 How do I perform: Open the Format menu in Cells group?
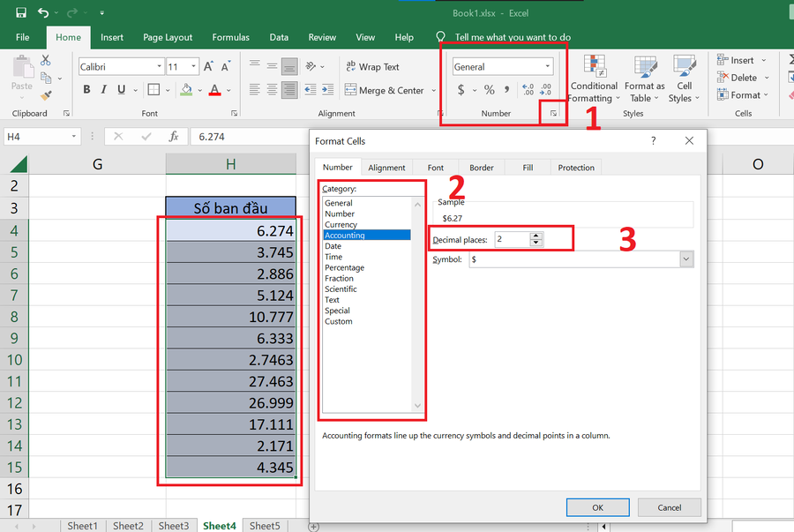tap(742, 94)
